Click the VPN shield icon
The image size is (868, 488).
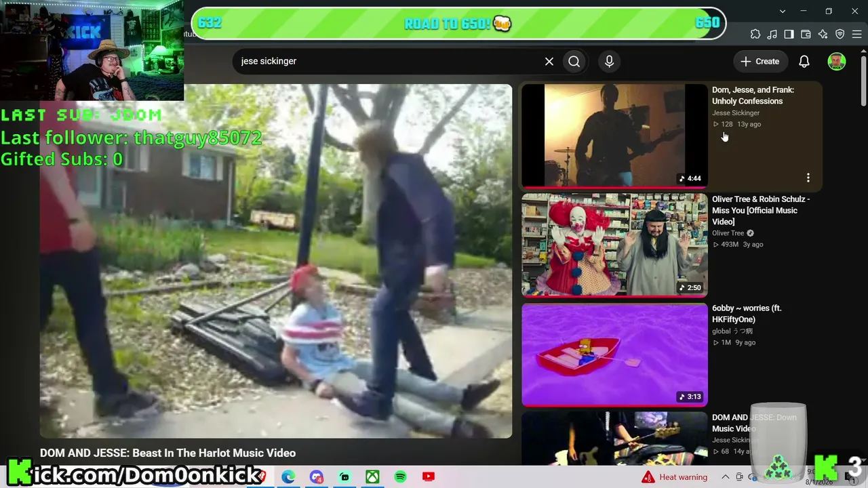(840, 35)
